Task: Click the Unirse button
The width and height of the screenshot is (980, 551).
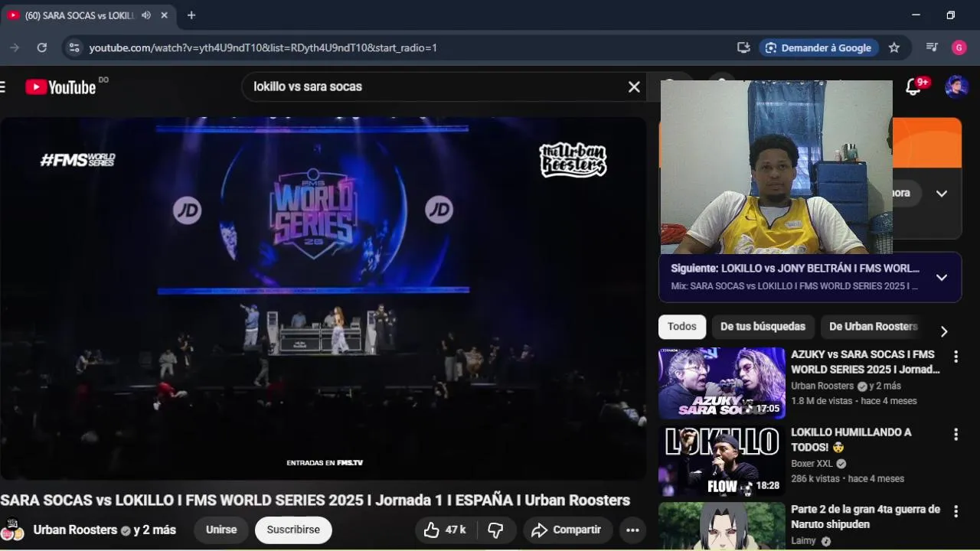Action: coord(221,530)
